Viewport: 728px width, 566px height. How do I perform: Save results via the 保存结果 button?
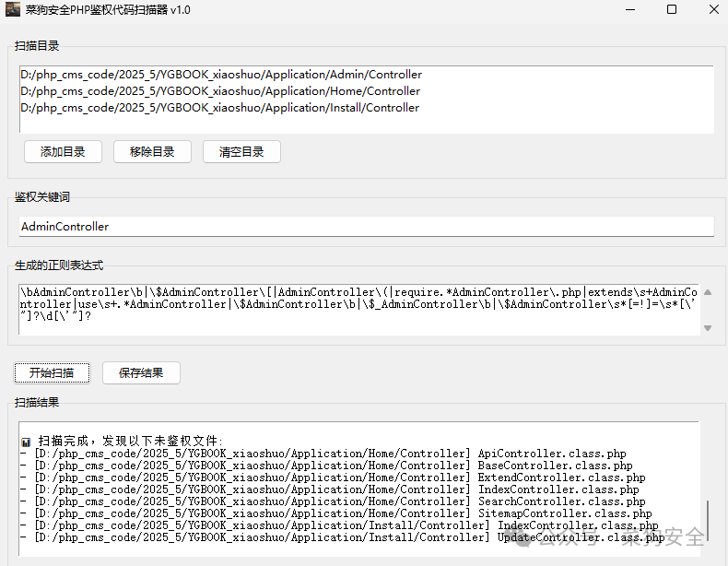pos(141,372)
